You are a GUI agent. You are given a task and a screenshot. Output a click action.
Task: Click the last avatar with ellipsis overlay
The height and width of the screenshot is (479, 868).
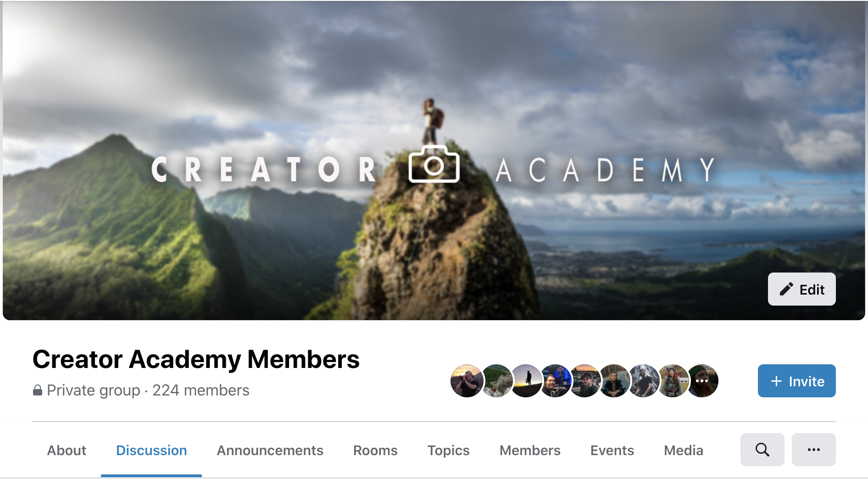pos(702,381)
